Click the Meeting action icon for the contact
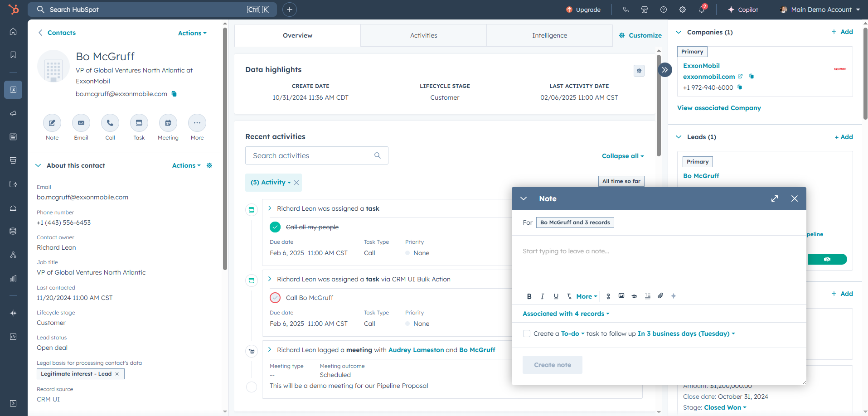Image resolution: width=868 pixels, height=416 pixels. click(168, 123)
